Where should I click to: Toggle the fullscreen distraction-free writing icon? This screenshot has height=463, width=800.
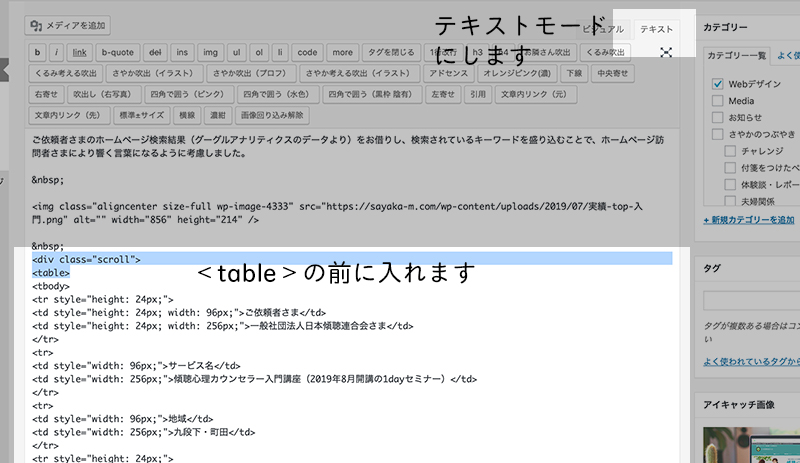click(x=666, y=52)
